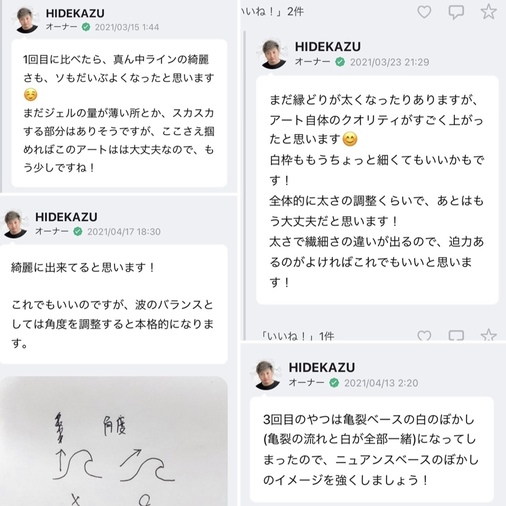Open HIDEKAZU avatar on 2021/03/23 post
Viewport: 506px width, 506px height.
pos(274,54)
